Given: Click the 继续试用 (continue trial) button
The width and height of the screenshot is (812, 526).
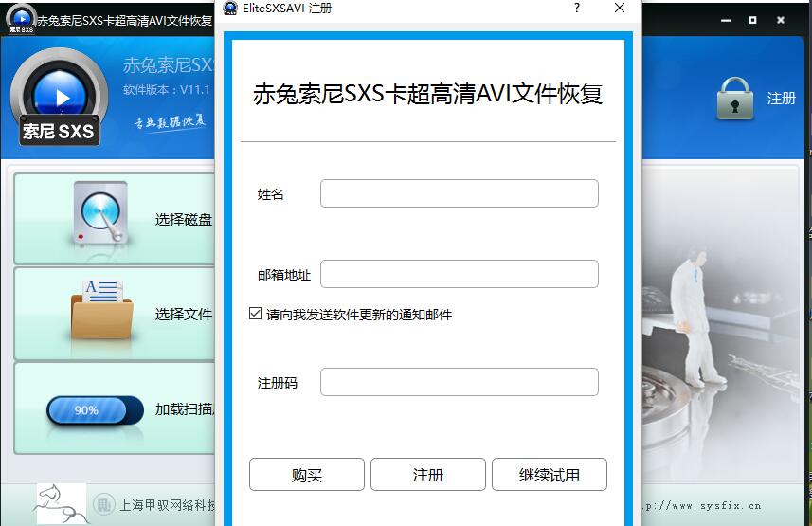Looking at the screenshot, I should 549,474.
